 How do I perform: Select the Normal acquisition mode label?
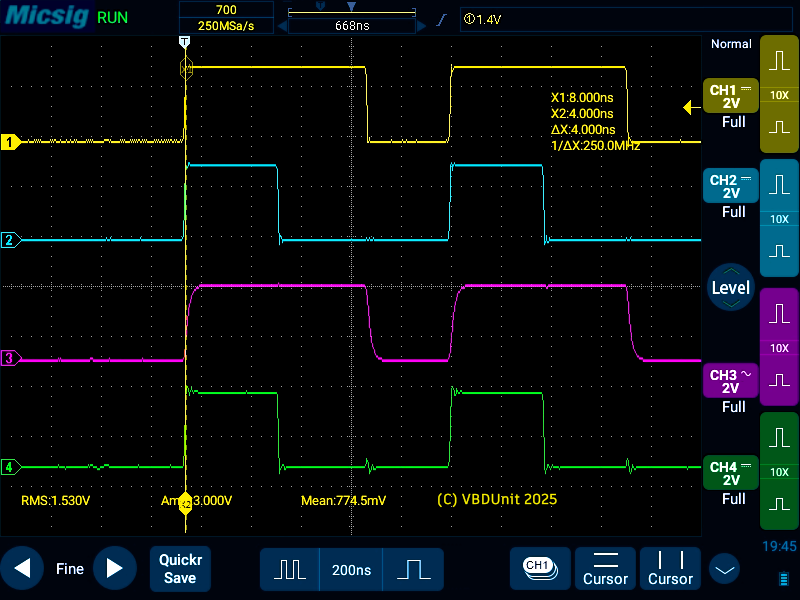pyautogui.click(x=730, y=44)
